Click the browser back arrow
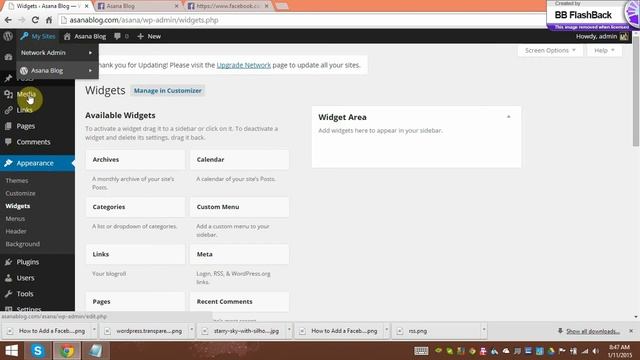Viewport: 640px width, 360px height. tap(8, 20)
